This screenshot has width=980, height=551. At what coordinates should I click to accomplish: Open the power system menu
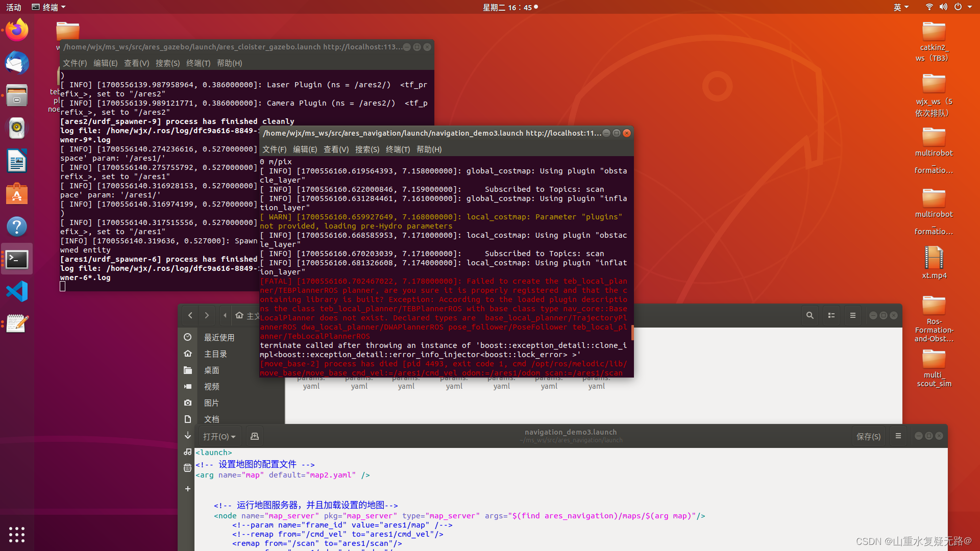click(x=962, y=7)
